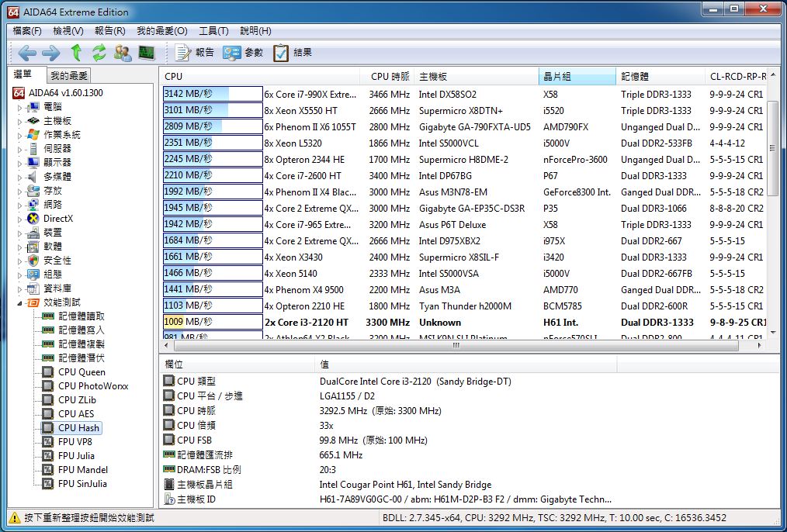
Task: Click the Back arrow toolbar icon
Action: (x=27, y=53)
